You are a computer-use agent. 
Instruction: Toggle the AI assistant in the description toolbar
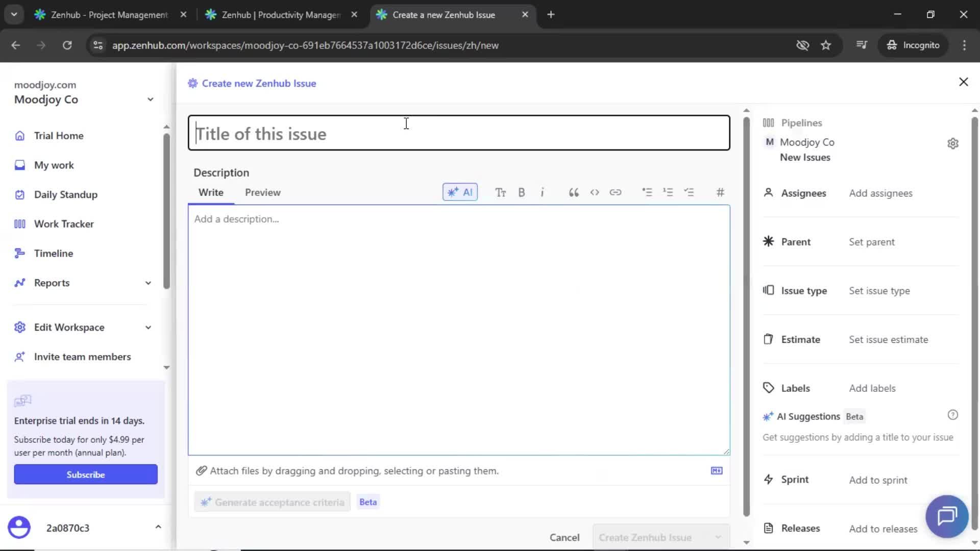point(460,192)
